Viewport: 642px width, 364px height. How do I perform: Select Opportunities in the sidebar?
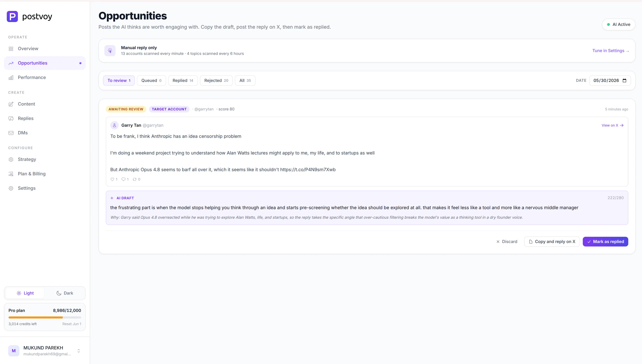(x=45, y=63)
